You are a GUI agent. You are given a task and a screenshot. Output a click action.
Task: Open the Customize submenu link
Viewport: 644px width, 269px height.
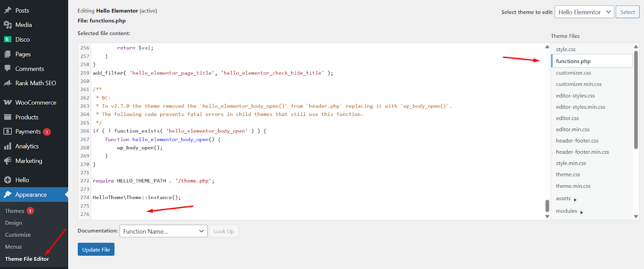18,235
